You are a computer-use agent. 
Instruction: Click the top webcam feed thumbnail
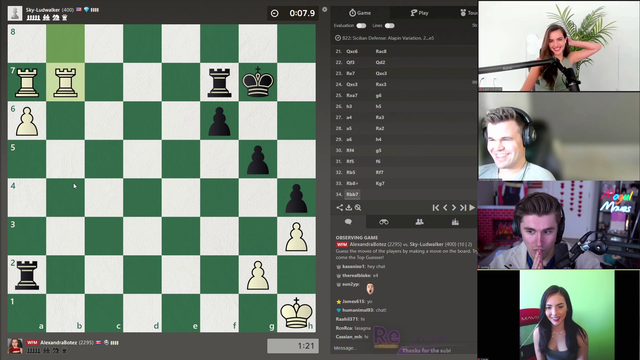pyautogui.click(x=559, y=46)
